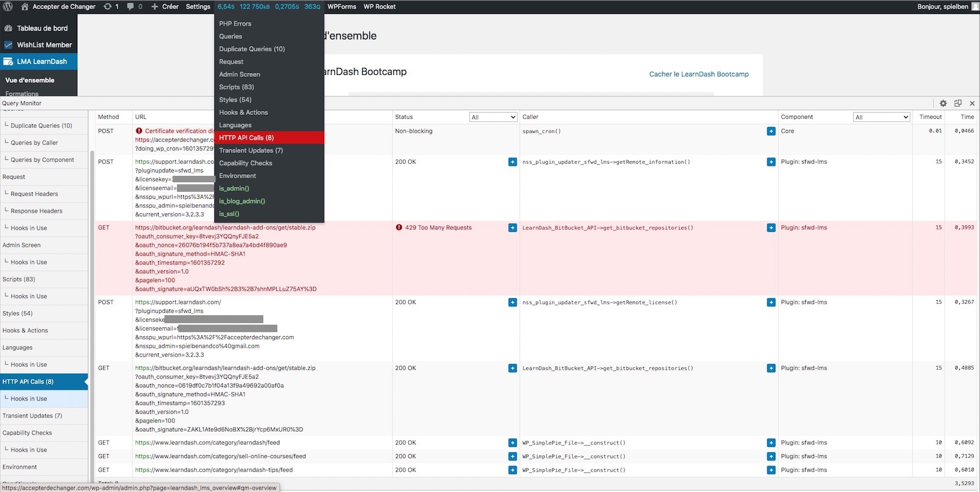Viewport: 980px width, 492px height.
Task: Expand status details for learndash-tips feed
Action: 512,470
